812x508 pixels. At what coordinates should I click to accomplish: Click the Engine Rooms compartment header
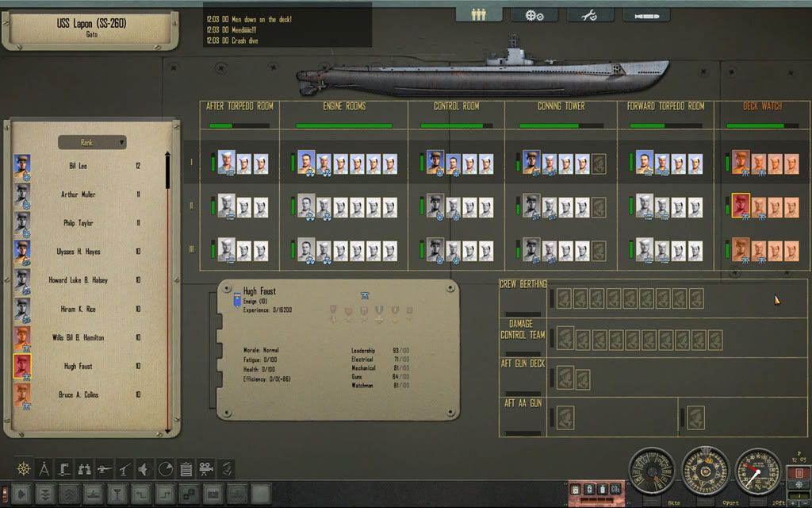coord(344,106)
